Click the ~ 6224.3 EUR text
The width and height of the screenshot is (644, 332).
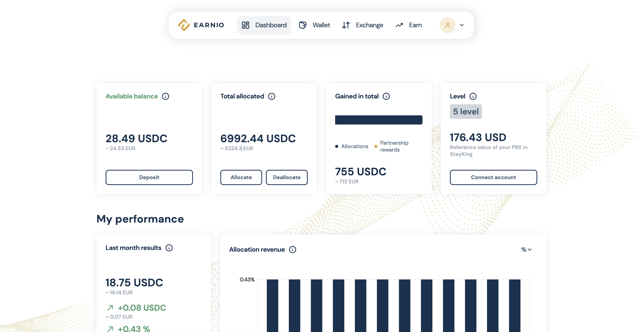[x=237, y=148]
